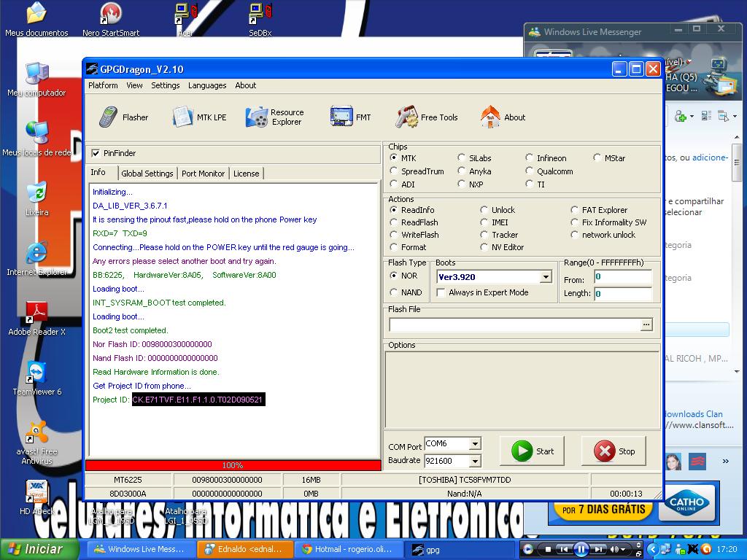
Task: Open the MTK LPE tool
Action: pyautogui.click(x=199, y=117)
